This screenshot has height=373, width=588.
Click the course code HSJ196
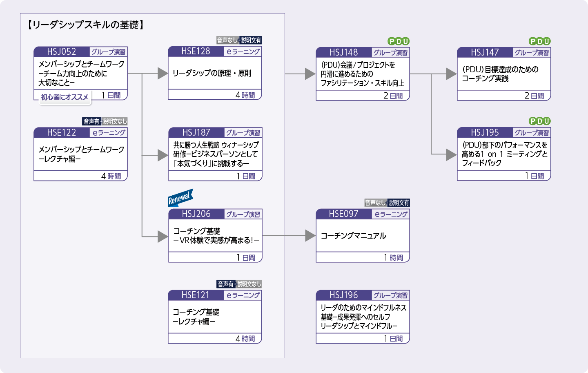[344, 295]
